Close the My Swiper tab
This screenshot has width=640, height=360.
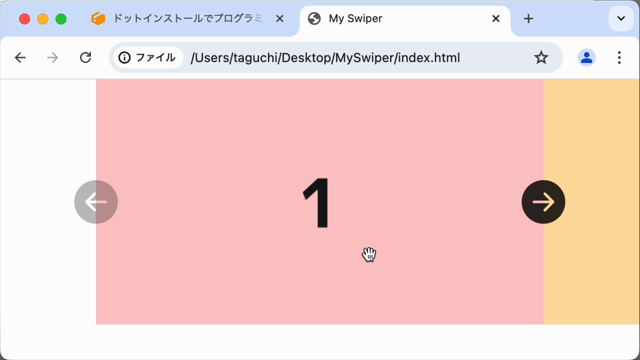[496, 19]
